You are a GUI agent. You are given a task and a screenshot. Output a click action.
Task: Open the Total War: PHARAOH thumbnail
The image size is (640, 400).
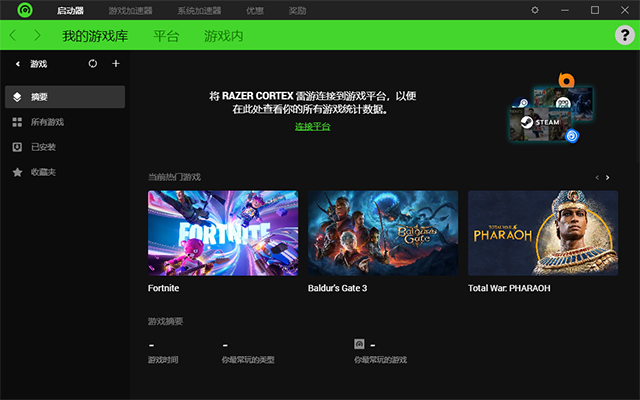pos(543,233)
